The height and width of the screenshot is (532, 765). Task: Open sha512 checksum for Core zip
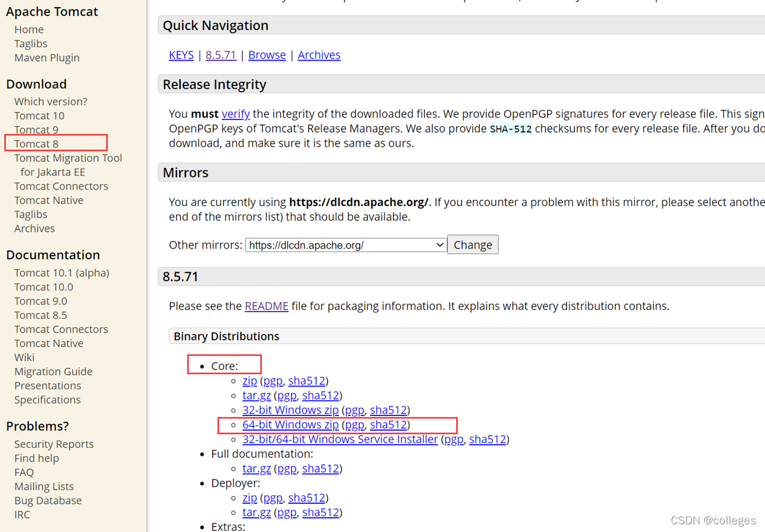coord(306,381)
